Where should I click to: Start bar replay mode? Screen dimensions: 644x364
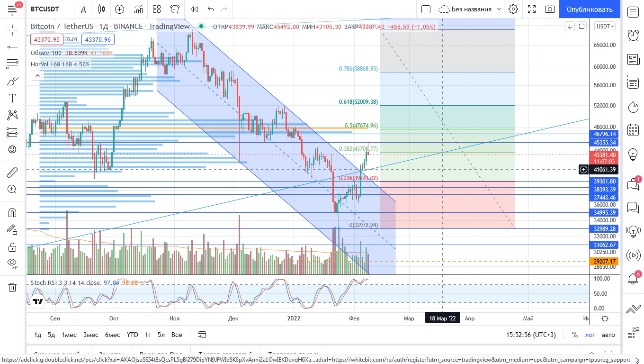[194, 9]
